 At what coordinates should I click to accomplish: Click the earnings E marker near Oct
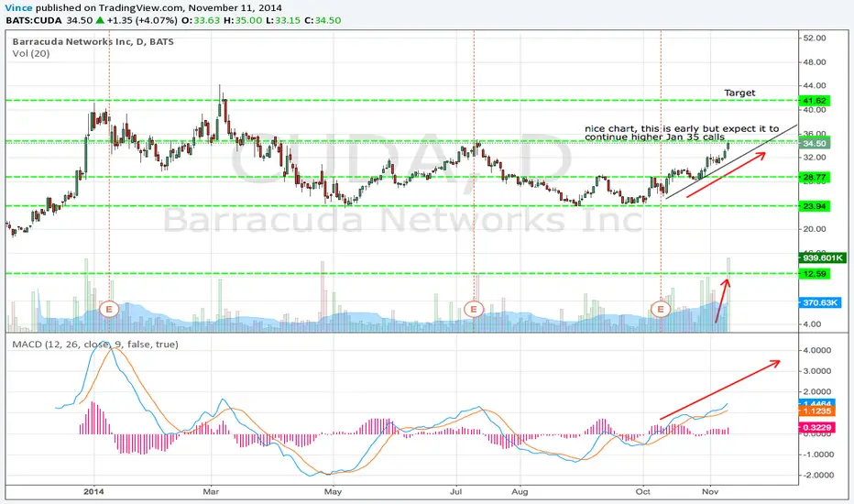coord(661,310)
